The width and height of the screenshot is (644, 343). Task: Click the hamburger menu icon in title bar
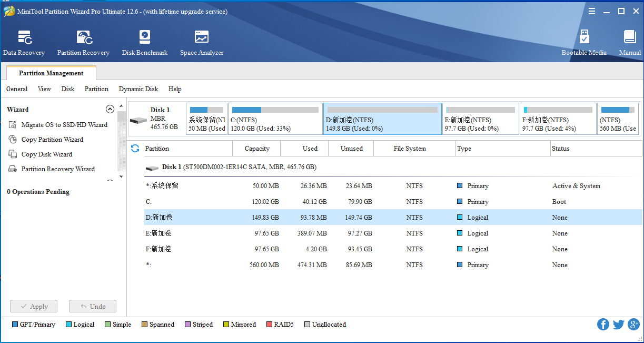592,11
